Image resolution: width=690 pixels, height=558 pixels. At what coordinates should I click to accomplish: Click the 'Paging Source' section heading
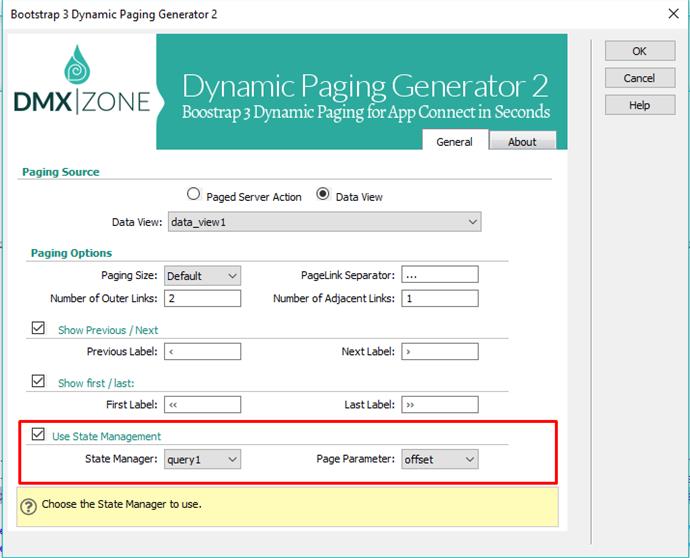tap(61, 172)
